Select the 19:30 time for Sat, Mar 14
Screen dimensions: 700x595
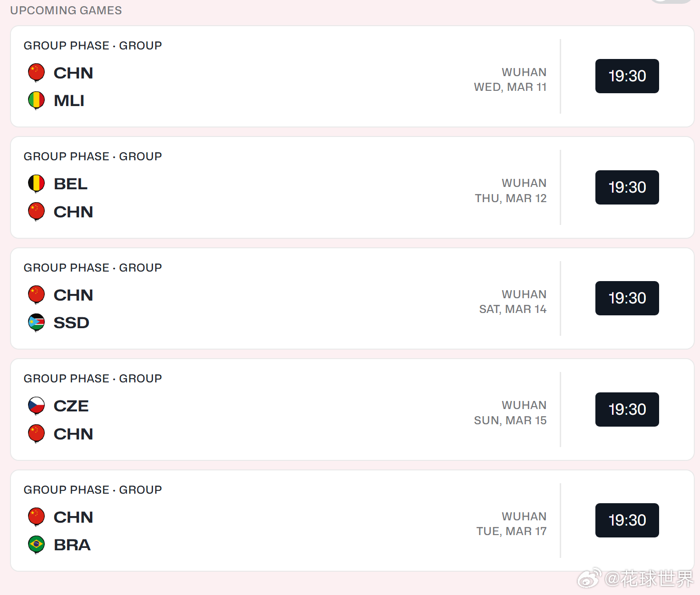[x=627, y=298]
